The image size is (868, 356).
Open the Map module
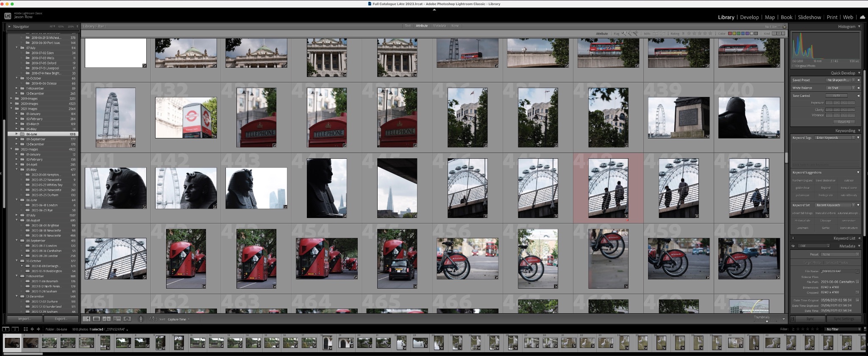point(770,17)
